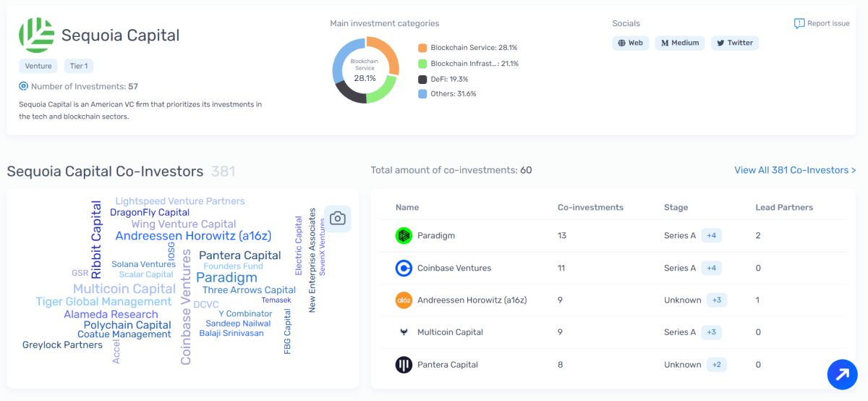Click the Report issue link
The width and height of the screenshot is (868, 401).
click(x=822, y=23)
